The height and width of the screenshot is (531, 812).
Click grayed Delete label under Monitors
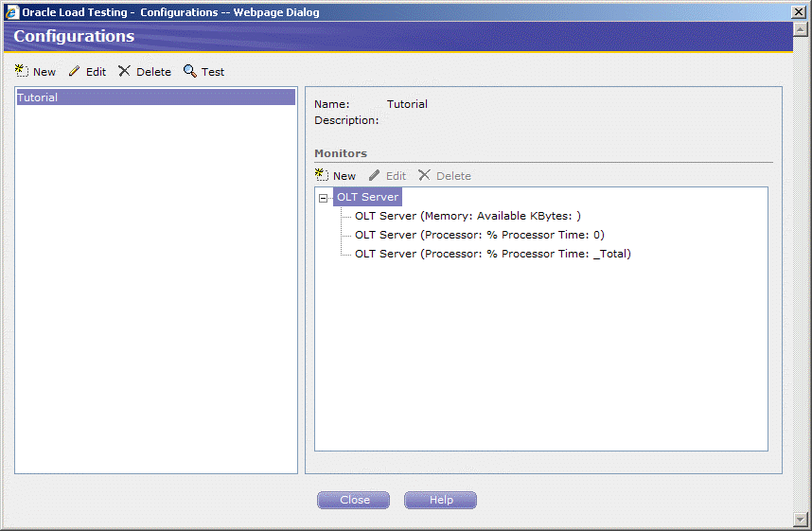point(453,176)
